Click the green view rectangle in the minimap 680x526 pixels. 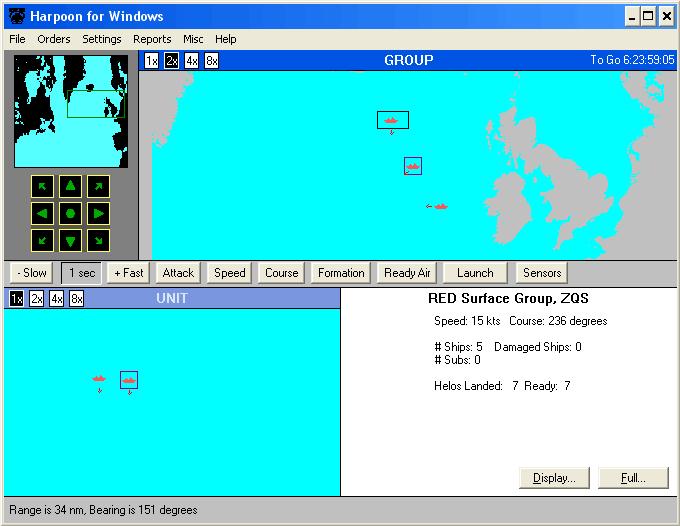pyautogui.click(x=96, y=104)
